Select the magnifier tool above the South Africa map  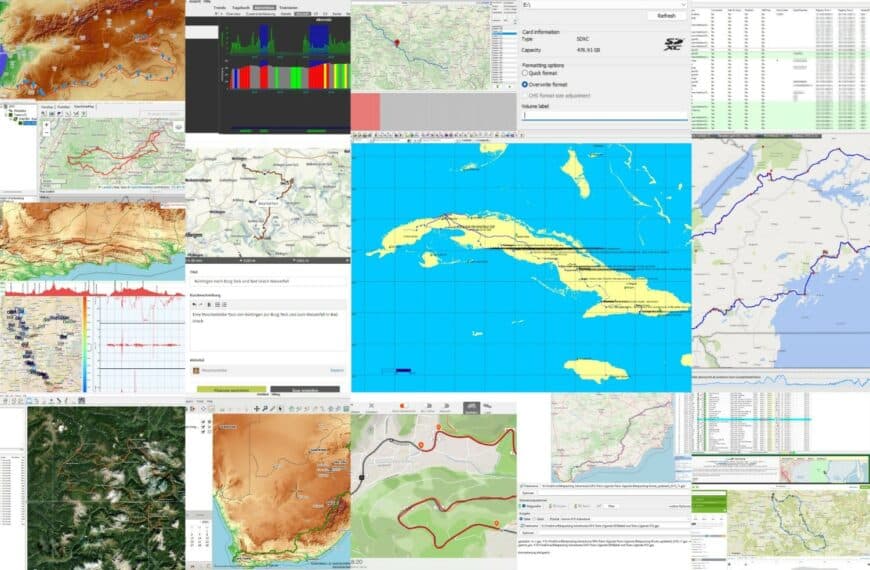265,408
